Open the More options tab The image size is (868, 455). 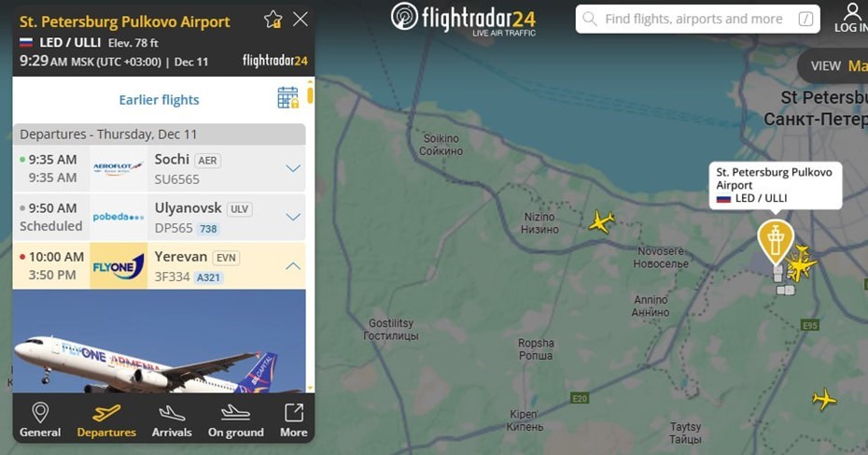293,420
